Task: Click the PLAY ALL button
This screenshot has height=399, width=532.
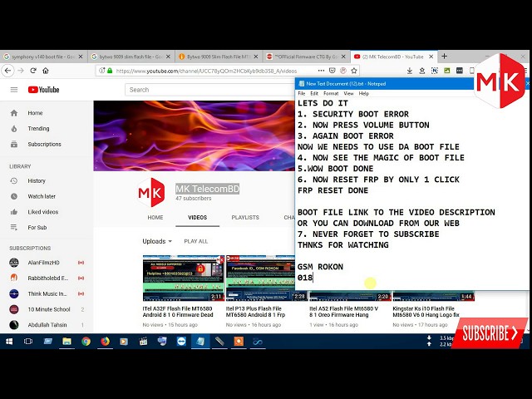Action: (x=196, y=241)
